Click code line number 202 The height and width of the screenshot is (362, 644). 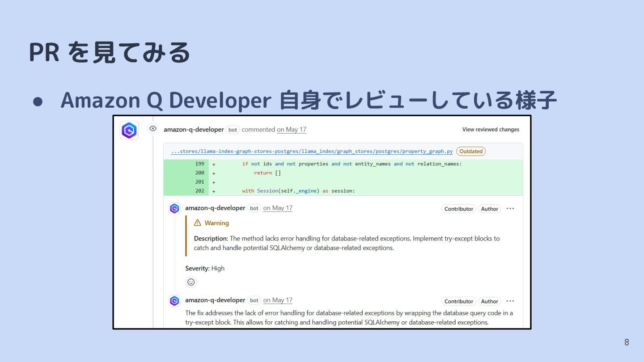click(199, 191)
